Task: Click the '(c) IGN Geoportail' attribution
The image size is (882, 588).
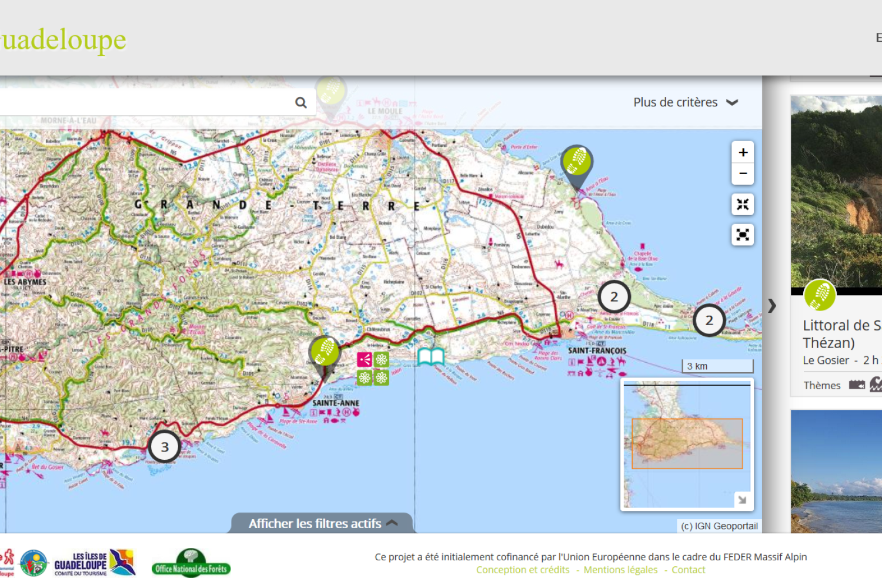Action: coord(719,526)
